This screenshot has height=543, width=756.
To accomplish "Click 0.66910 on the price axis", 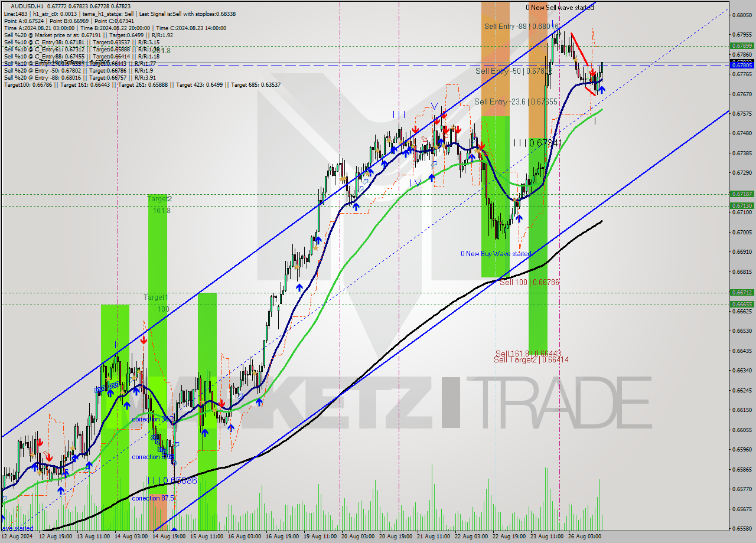I will click(742, 251).
